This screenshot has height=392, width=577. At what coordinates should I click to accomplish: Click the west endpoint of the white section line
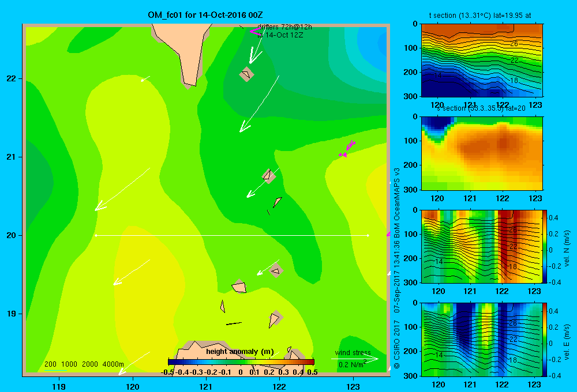[96, 235]
